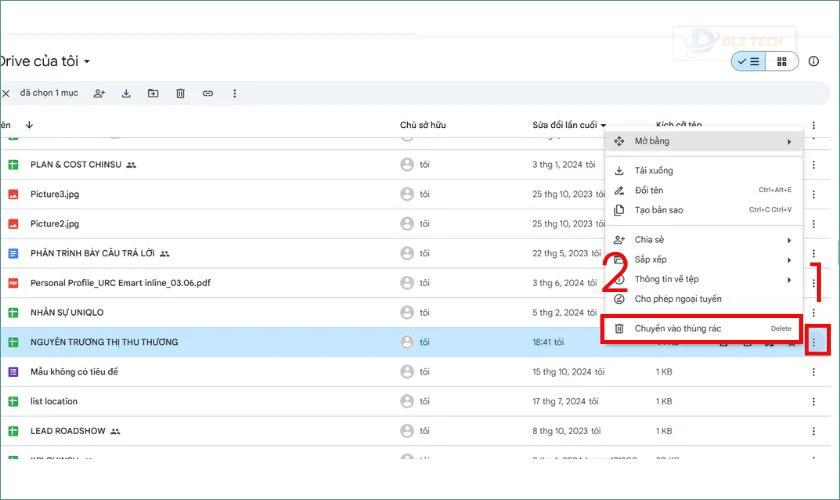840x500 pixels.
Task: Switch to grid view layout
Action: click(x=782, y=62)
